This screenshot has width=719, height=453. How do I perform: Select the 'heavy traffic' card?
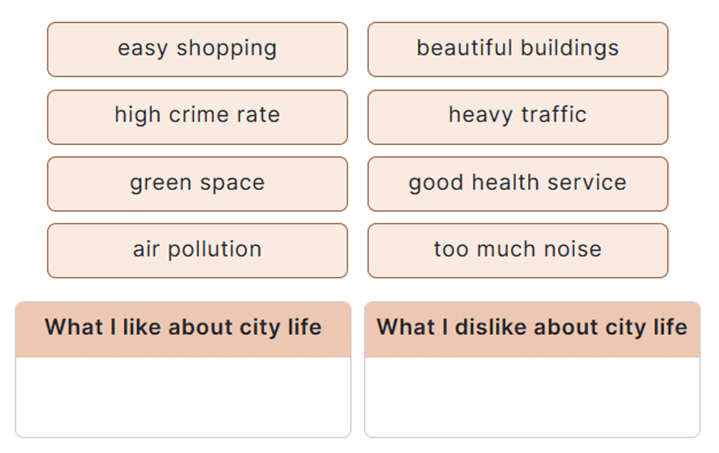[517, 116]
